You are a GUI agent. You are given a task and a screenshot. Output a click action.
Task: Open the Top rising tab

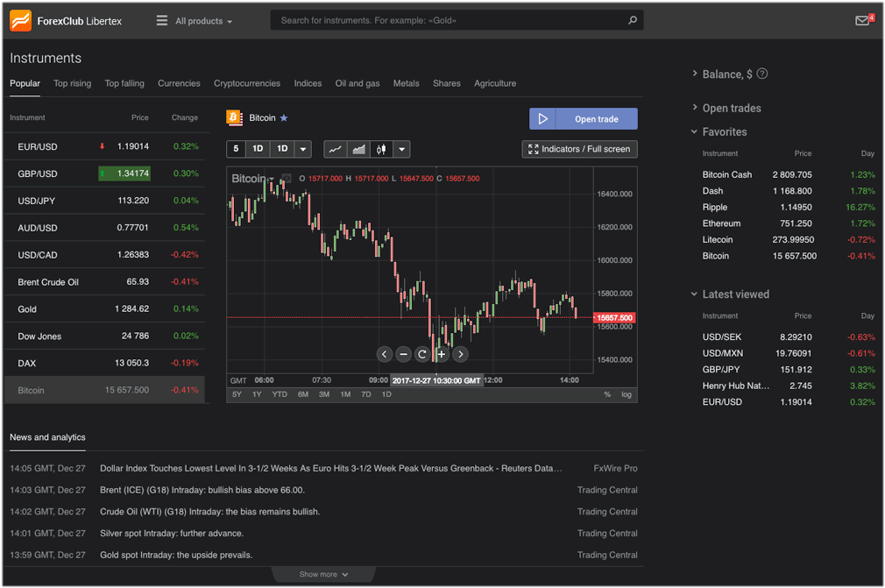72,83
